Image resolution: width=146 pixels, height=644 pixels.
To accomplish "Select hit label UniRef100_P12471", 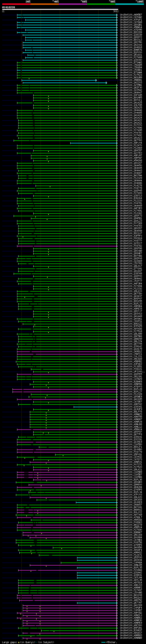I will pos(131,555).
